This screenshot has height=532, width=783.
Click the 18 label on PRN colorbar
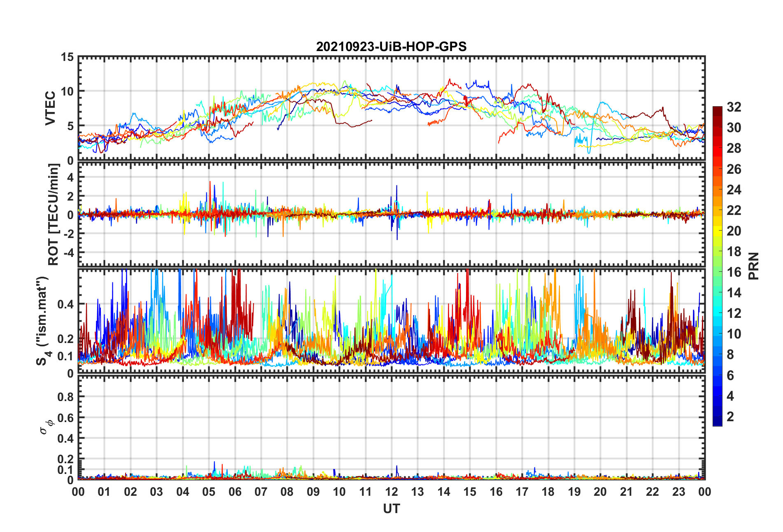(734, 251)
